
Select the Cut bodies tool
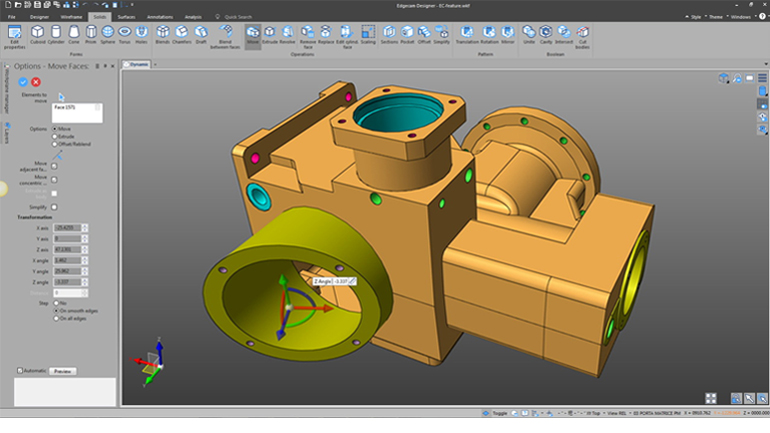click(x=582, y=37)
